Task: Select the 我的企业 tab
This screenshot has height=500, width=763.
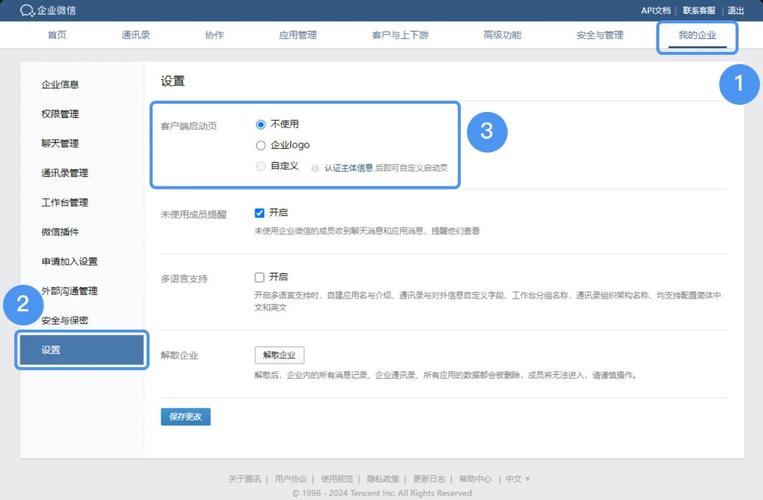Action: pyautogui.click(x=697, y=35)
